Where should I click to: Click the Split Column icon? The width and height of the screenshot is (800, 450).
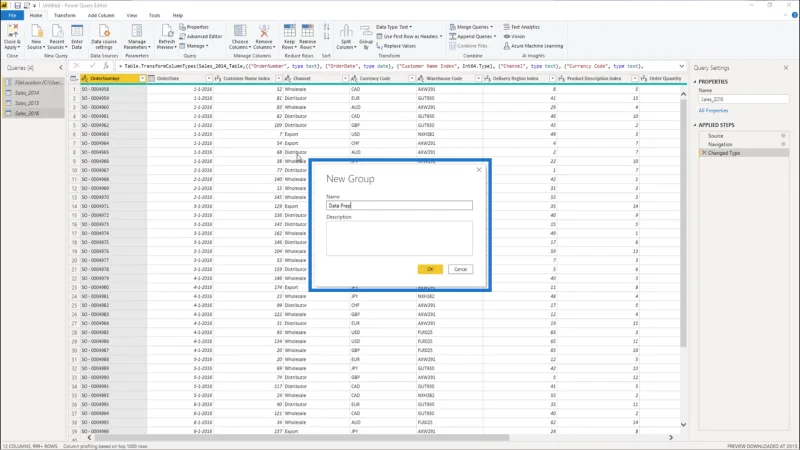[x=346, y=37]
